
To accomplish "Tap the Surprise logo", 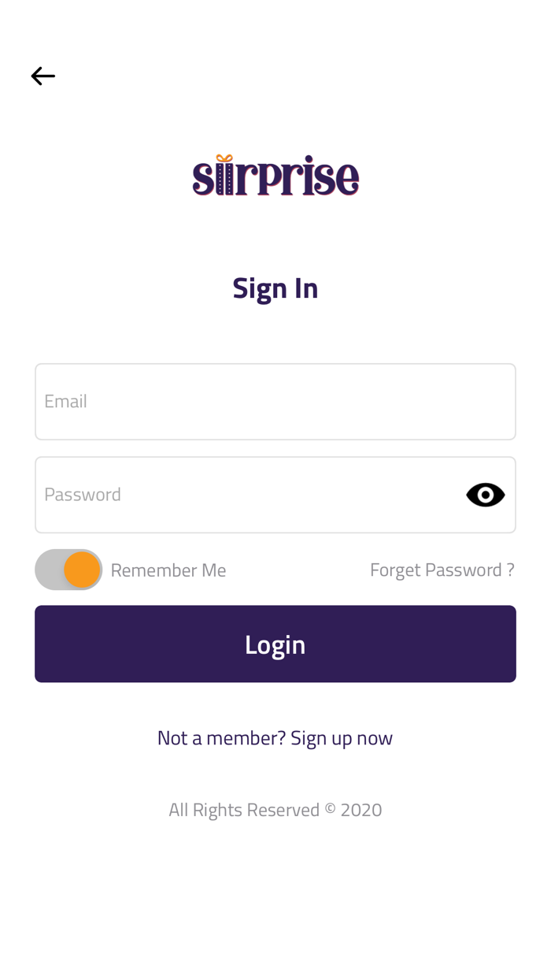I will point(275,176).
